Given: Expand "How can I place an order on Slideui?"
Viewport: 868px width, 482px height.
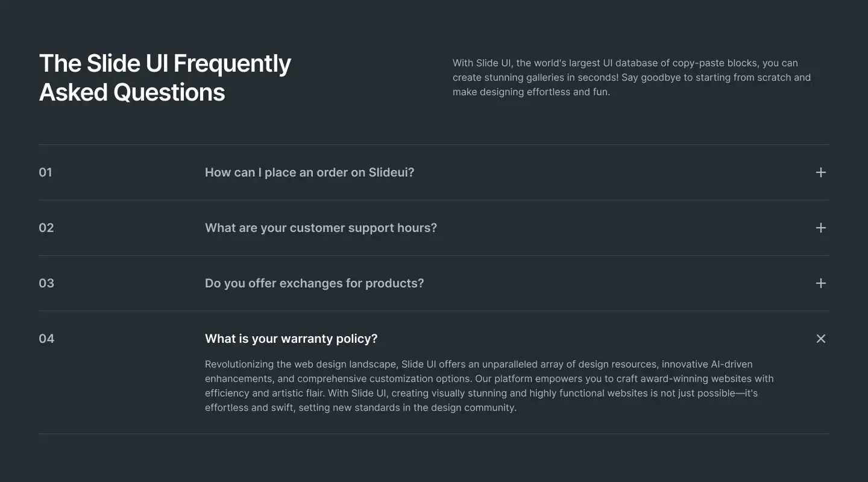Looking at the screenshot, I should (309, 172).
